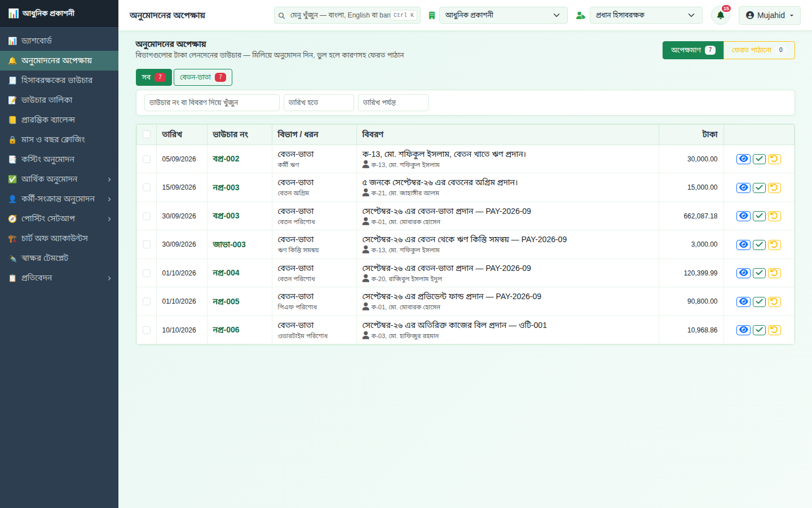Return voucher নপ্র-005 using the undo icon
Screen dimensions: 812x508
pos(774,301)
